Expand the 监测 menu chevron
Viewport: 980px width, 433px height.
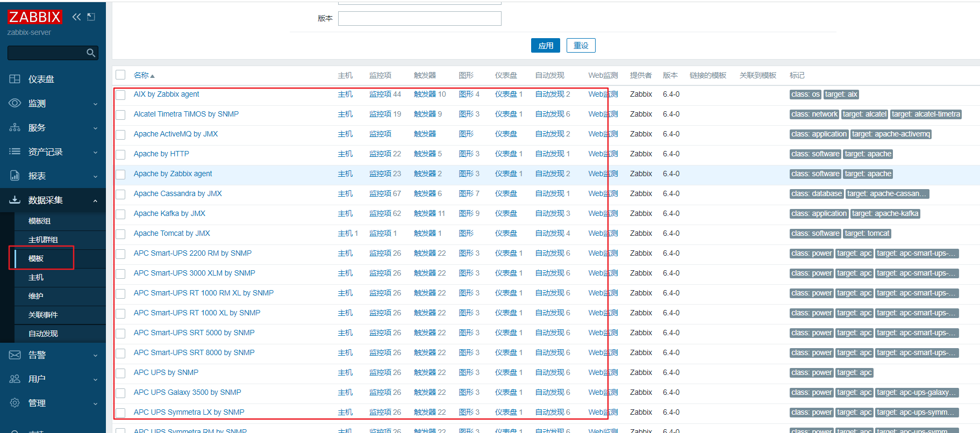pos(95,104)
